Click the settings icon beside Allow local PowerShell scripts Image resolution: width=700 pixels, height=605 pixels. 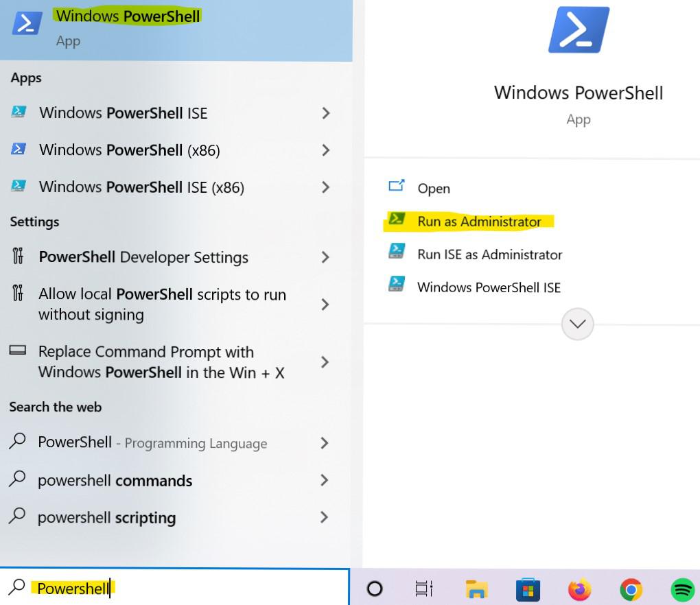click(18, 293)
